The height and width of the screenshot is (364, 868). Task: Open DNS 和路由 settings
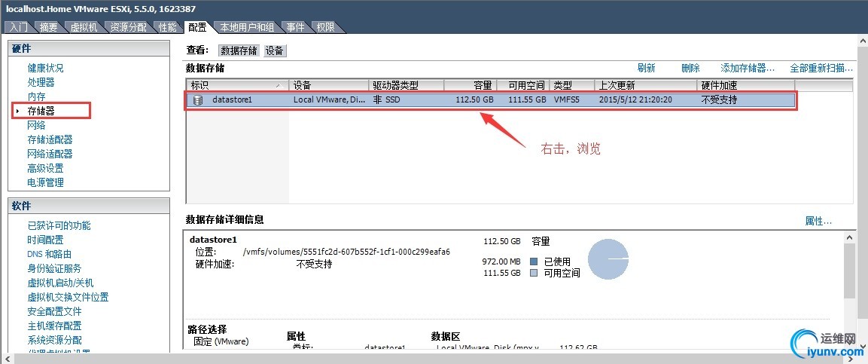(49, 254)
